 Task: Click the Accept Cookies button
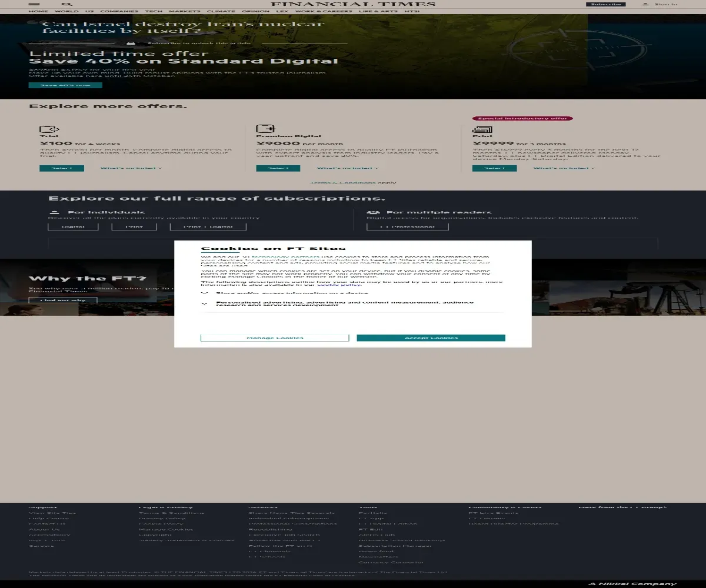click(x=431, y=338)
